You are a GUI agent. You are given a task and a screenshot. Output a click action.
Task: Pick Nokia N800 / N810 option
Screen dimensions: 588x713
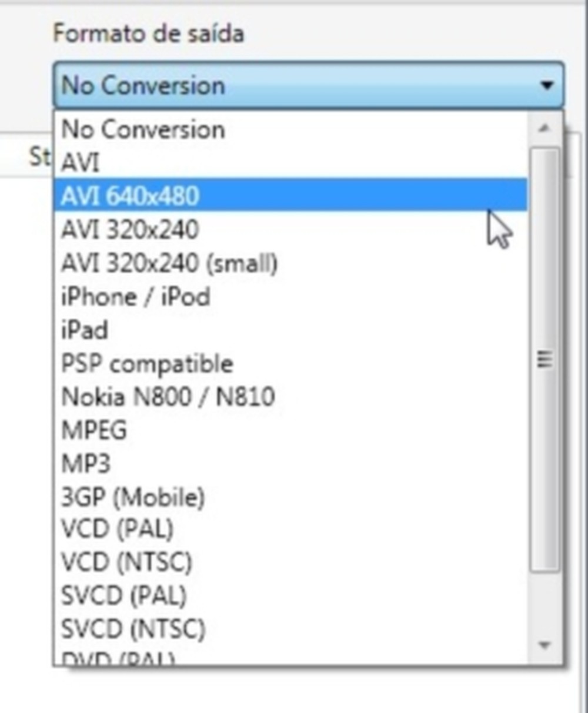(x=168, y=397)
